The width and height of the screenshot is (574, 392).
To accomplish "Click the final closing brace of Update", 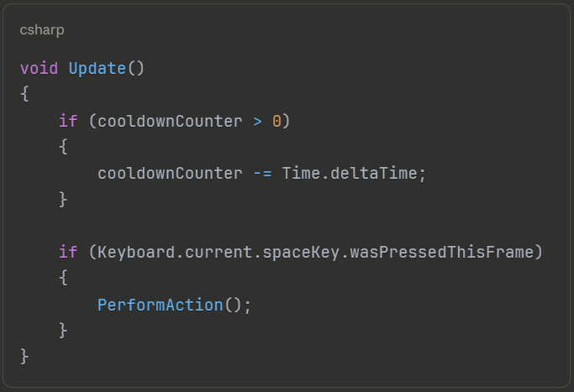I will [24, 357].
